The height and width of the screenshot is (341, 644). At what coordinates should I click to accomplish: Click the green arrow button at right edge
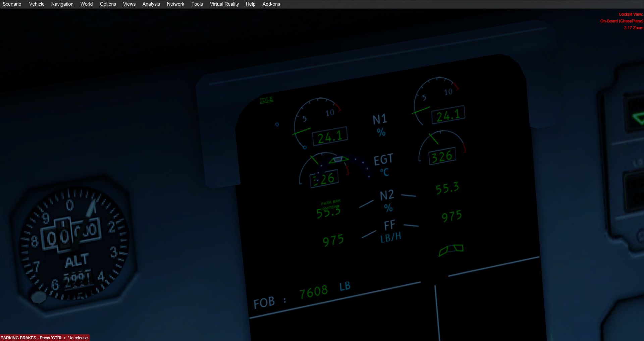[x=637, y=118]
